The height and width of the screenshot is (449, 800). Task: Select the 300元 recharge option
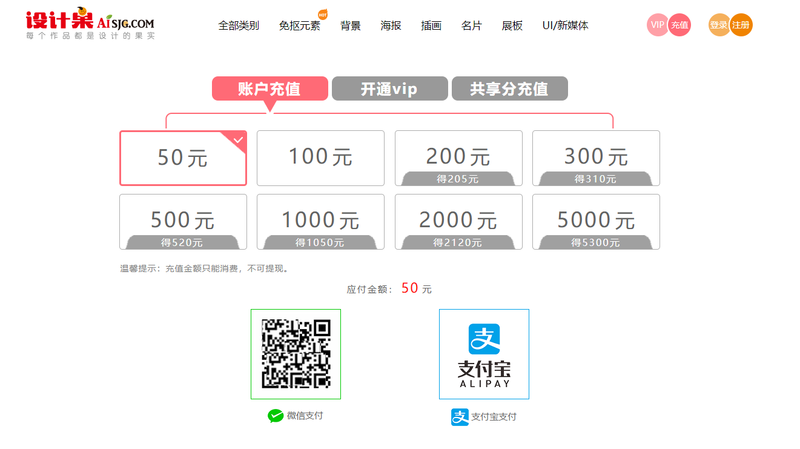coord(596,158)
